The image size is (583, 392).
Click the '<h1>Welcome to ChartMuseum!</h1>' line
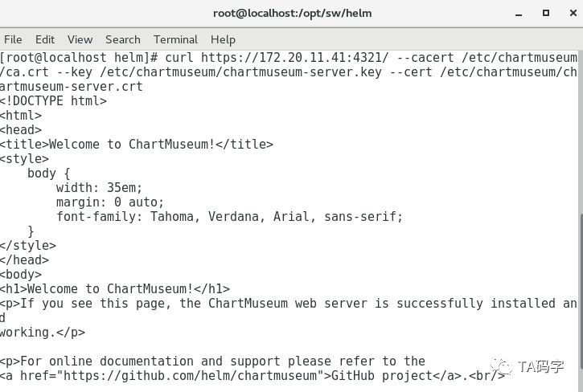coord(115,289)
